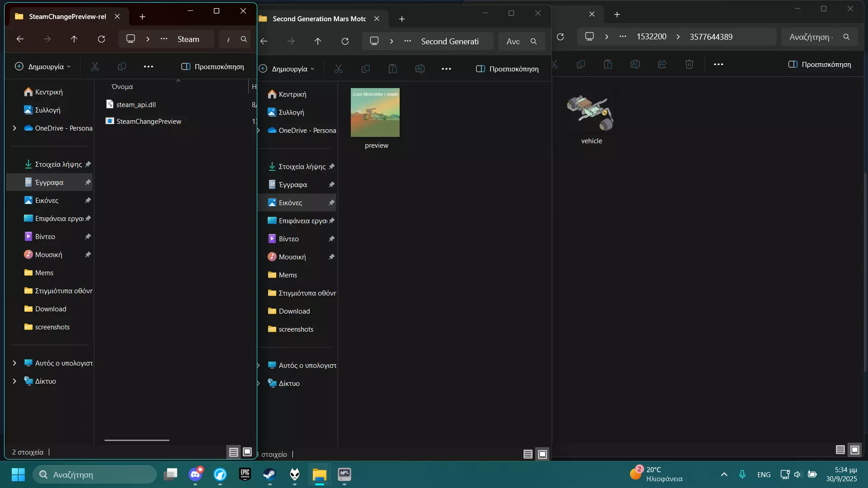Click the Όνομα column header
Image resolution: width=868 pixels, height=488 pixels.
[x=122, y=86]
